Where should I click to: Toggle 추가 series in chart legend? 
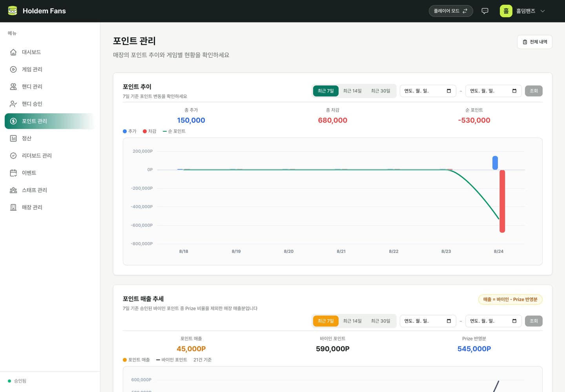(129, 131)
